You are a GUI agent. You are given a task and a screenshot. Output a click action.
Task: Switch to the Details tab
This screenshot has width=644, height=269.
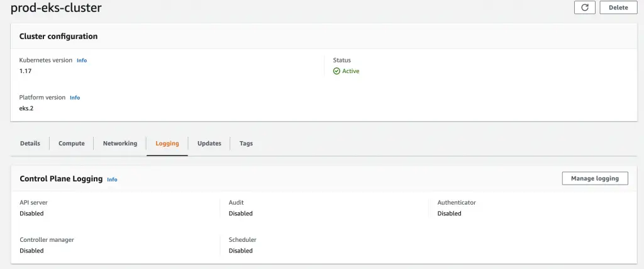click(x=30, y=144)
